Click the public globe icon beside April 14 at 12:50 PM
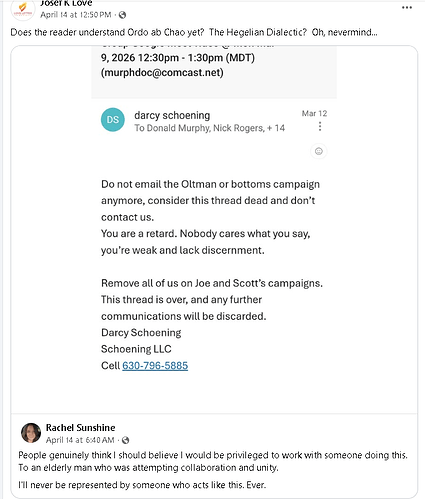The height and width of the screenshot is (499, 425). (122, 15)
